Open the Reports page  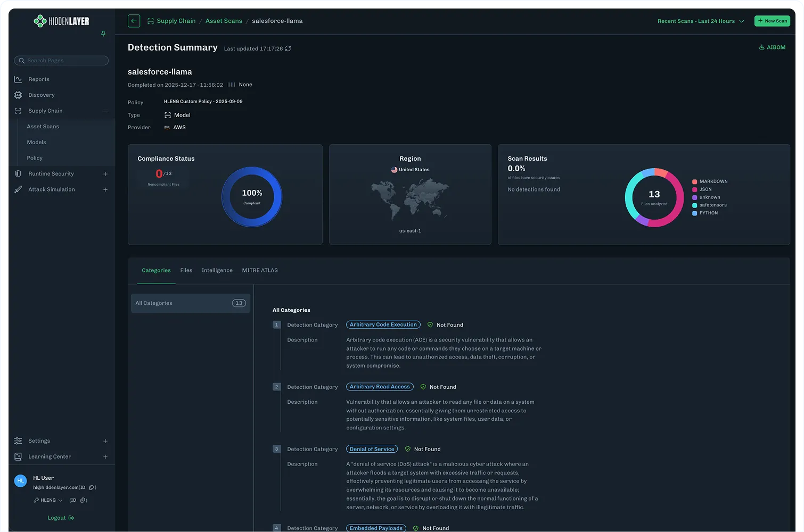pyautogui.click(x=39, y=79)
